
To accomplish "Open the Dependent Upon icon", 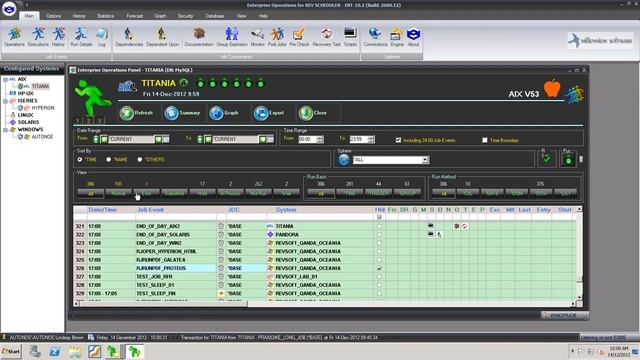I will 162,37.
